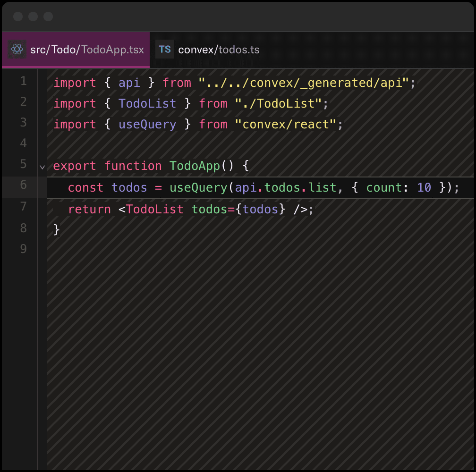Click the "convex/react" module string
The height and width of the screenshot is (472, 476).
[x=289, y=124]
